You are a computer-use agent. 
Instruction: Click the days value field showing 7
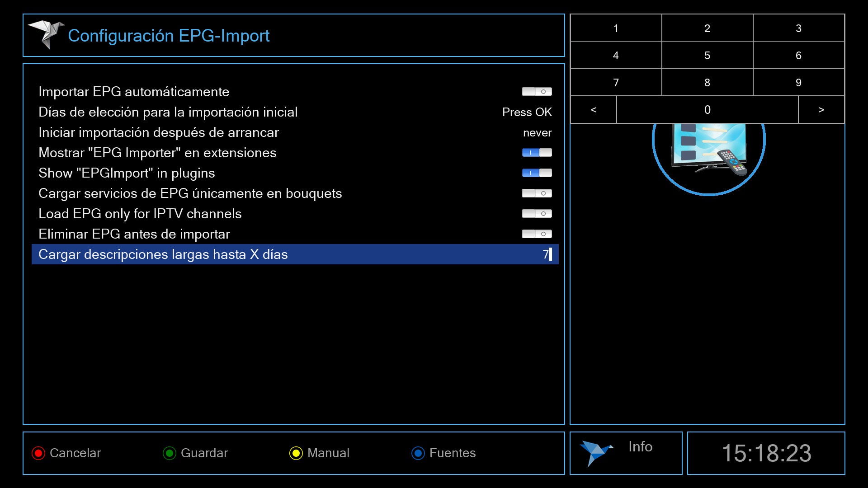pos(546,254)
